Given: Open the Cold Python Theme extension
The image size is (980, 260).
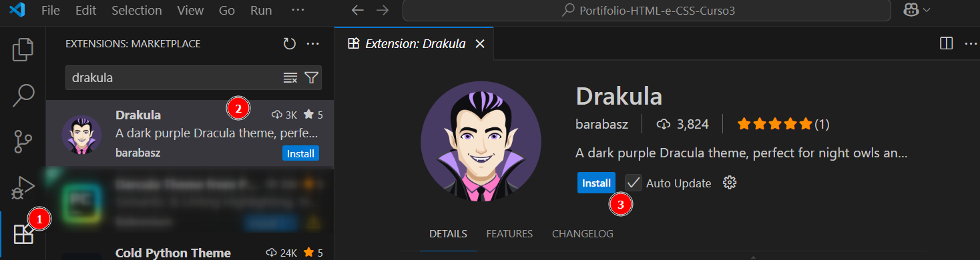Looking at the screenshot, I should coord(190,253).
